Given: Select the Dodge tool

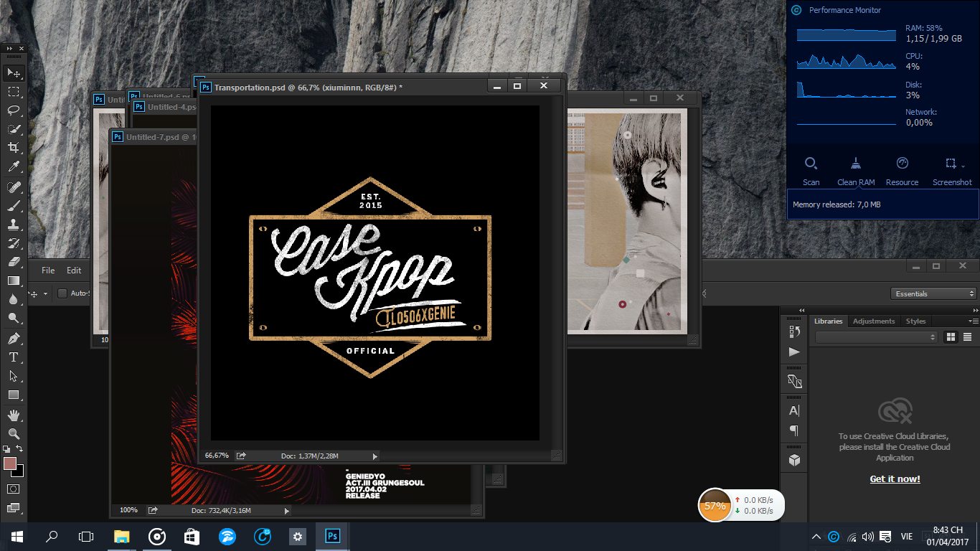Looking at the screenshot, I should pos(14,318).
